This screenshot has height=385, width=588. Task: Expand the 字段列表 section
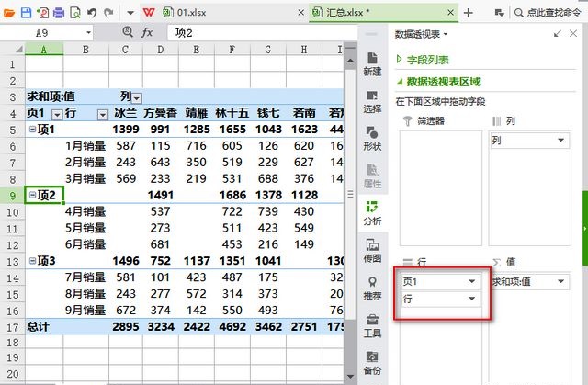pos(427,60)
